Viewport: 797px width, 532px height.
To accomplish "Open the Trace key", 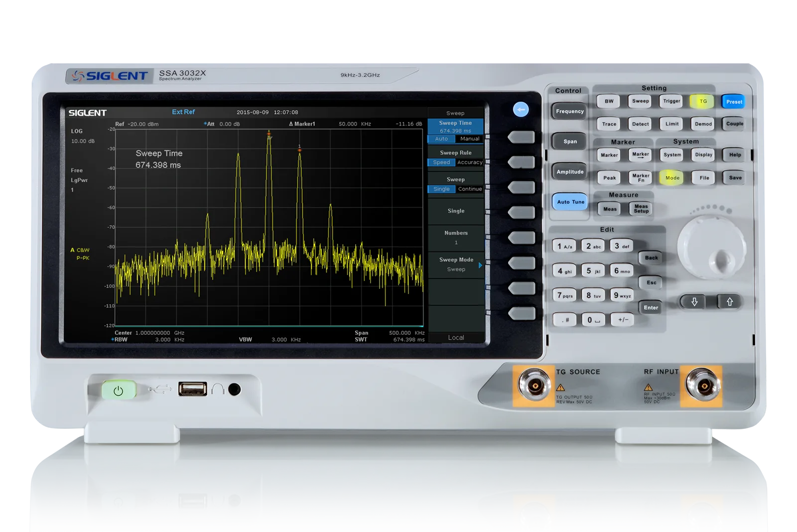I will tap(609, 124).
